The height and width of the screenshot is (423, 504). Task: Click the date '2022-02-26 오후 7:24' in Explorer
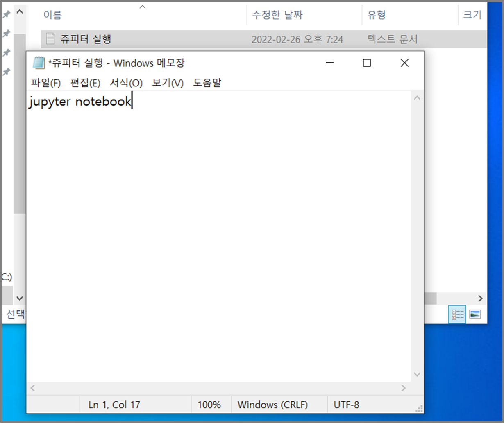[x=297, y=40]
